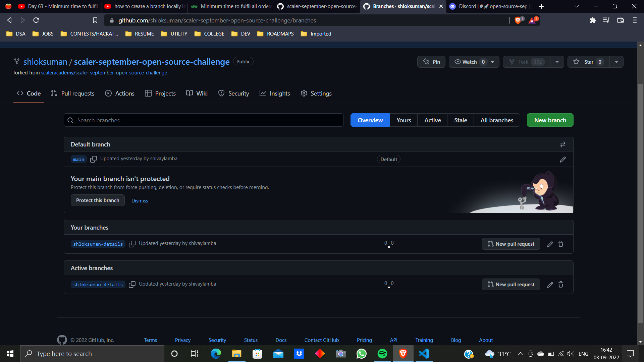Edit shloksuman-details branch via pencil icon
This screenshot has height=362, width=644.
pyautogui.click(x=550, y=244)
